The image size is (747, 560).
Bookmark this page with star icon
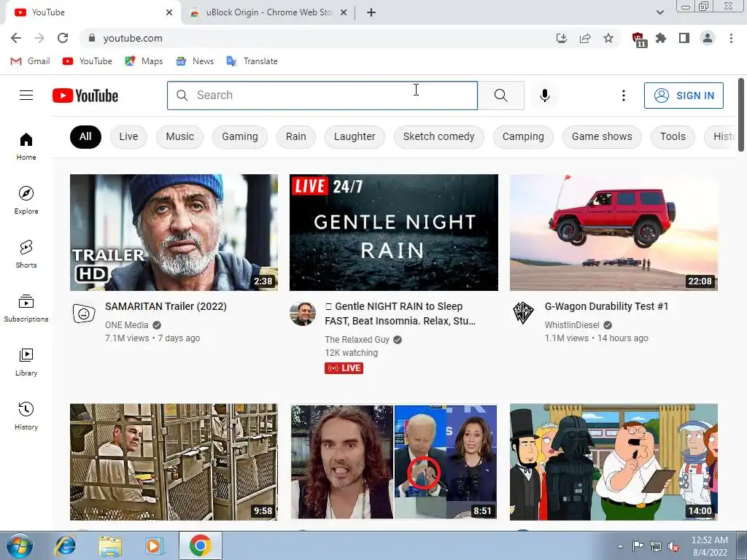pyautogui.click(x=608, y=38)
